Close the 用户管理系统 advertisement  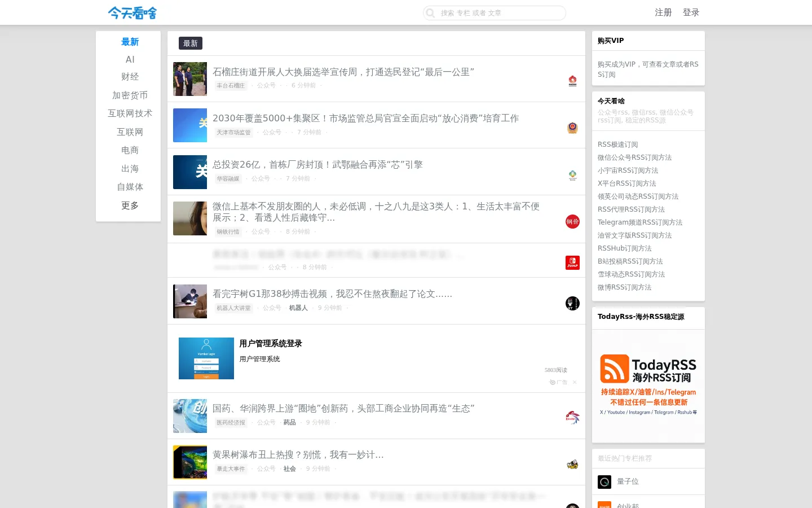tap(575, 382)
